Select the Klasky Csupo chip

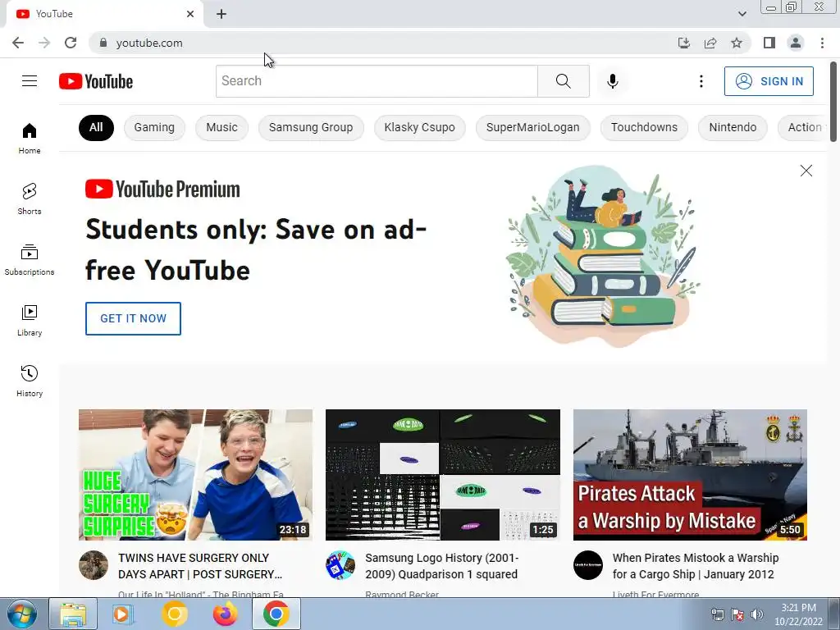[x=419, y=127]
